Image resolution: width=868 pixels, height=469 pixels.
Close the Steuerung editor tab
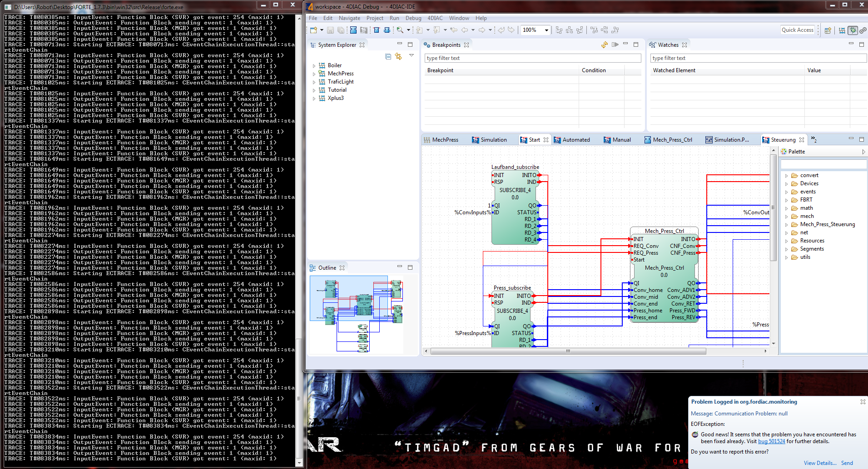802,140
